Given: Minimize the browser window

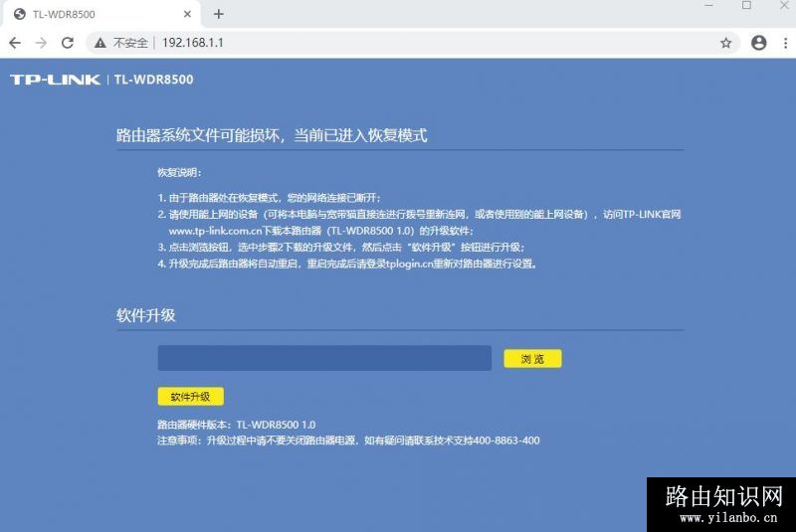Looking at the screenshot, I should point(709,6).
